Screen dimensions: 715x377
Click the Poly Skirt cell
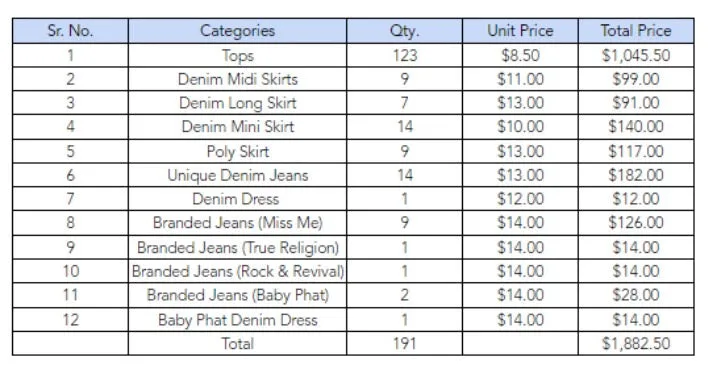[x=237, y=151]
